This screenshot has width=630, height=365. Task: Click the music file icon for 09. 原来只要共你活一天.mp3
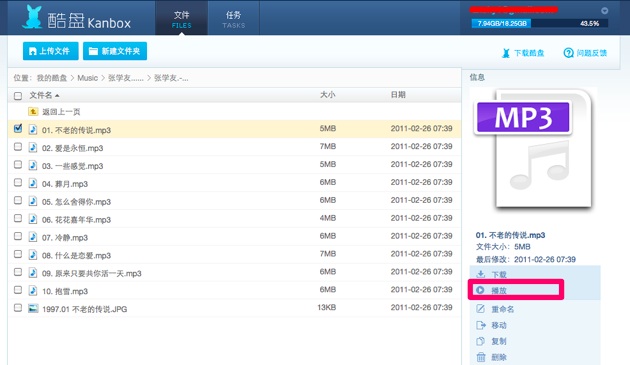pos(33,273)
